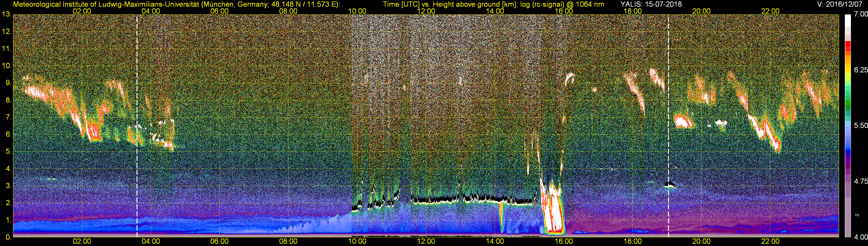Pick the white segment at the colorbar top
The width and height of the screenshot is (868, 246).
pos(847,21)
